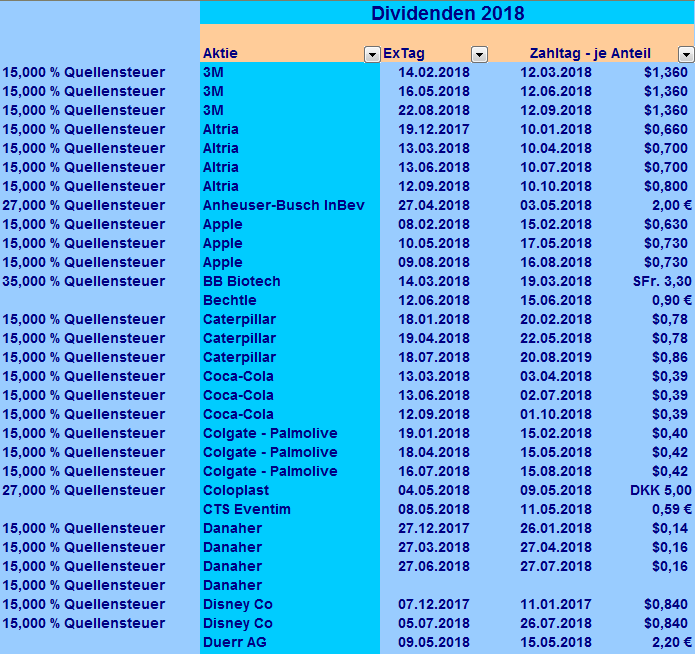Open the Aktie column filter dropdown
This screenshot has height=654, width=695.
(x=372, y=55)
